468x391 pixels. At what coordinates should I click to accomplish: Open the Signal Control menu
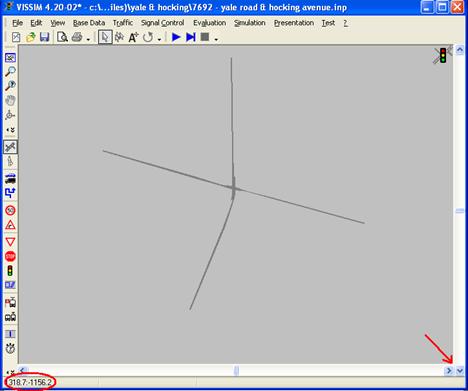[x=162, y=23]
